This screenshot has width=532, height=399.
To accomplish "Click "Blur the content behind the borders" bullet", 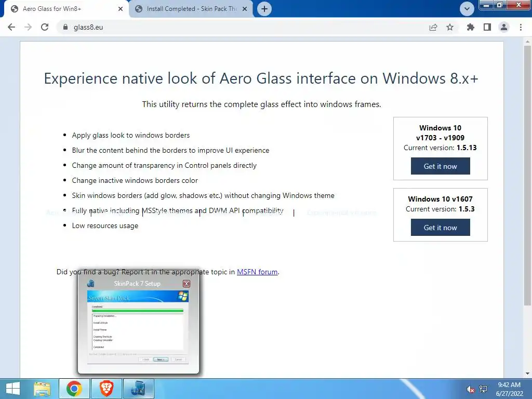I will click(170, 150).
